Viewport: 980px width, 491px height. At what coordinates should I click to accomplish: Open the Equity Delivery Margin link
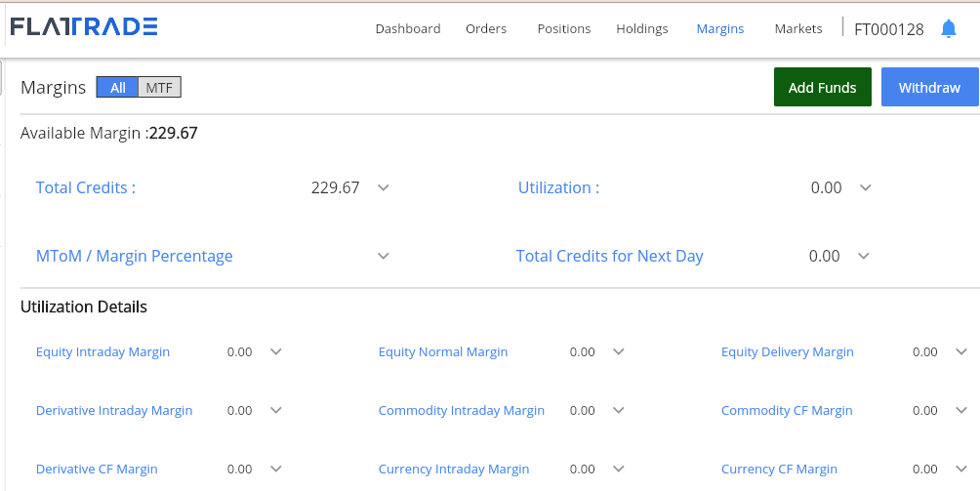pyautogui.click(x=787, y=351)
